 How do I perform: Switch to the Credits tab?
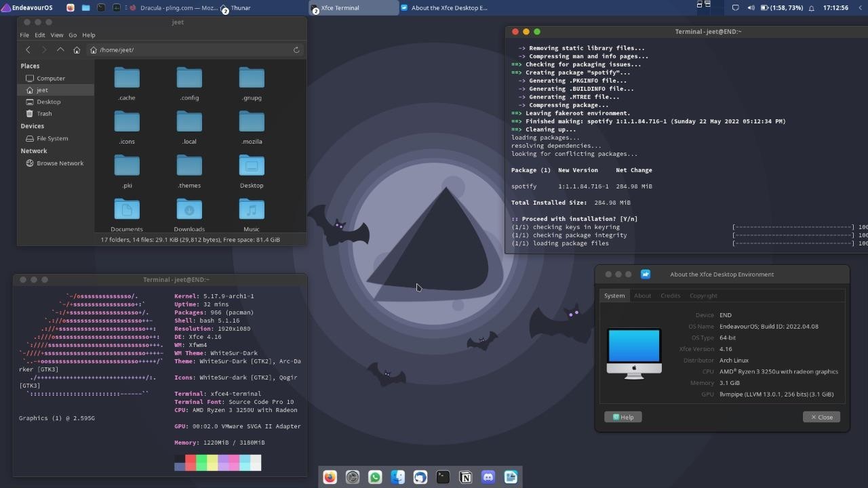point(670,296)
